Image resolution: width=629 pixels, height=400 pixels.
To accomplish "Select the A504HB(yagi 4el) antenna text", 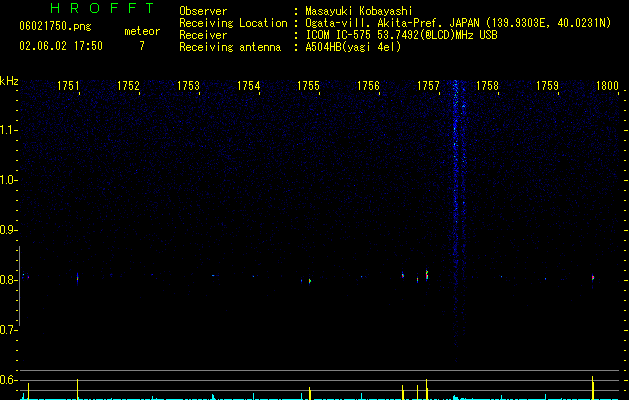I will pyautogui.click(x=353, y=47).
